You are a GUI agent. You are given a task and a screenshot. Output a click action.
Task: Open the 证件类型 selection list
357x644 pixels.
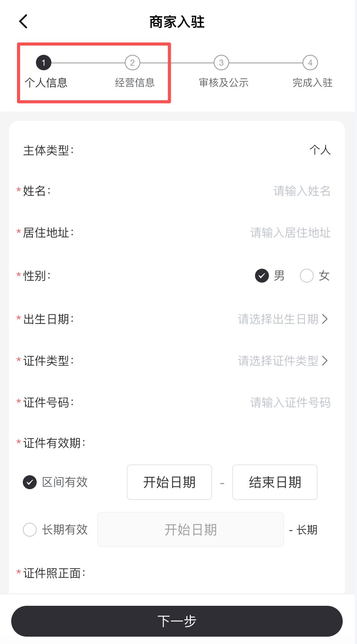278,361
